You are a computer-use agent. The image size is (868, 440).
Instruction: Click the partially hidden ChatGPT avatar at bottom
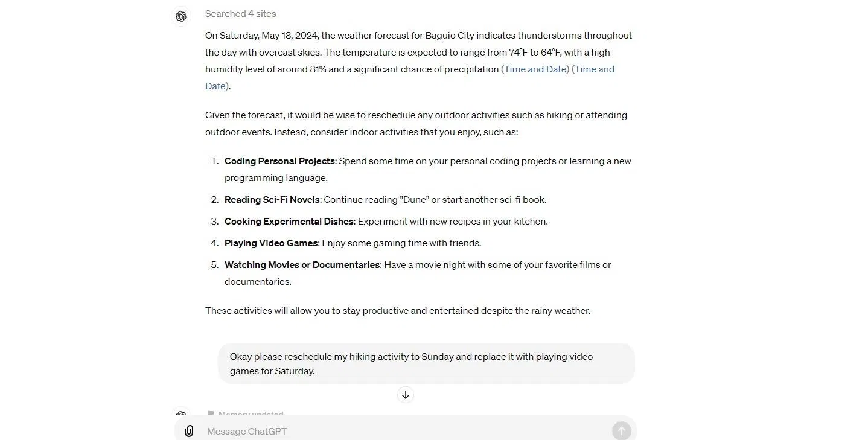181,413
